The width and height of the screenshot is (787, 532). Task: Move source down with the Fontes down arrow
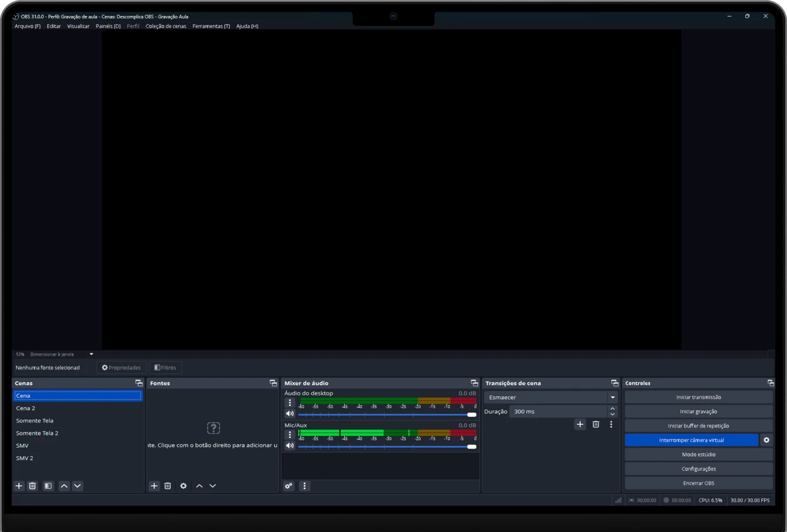213,486
